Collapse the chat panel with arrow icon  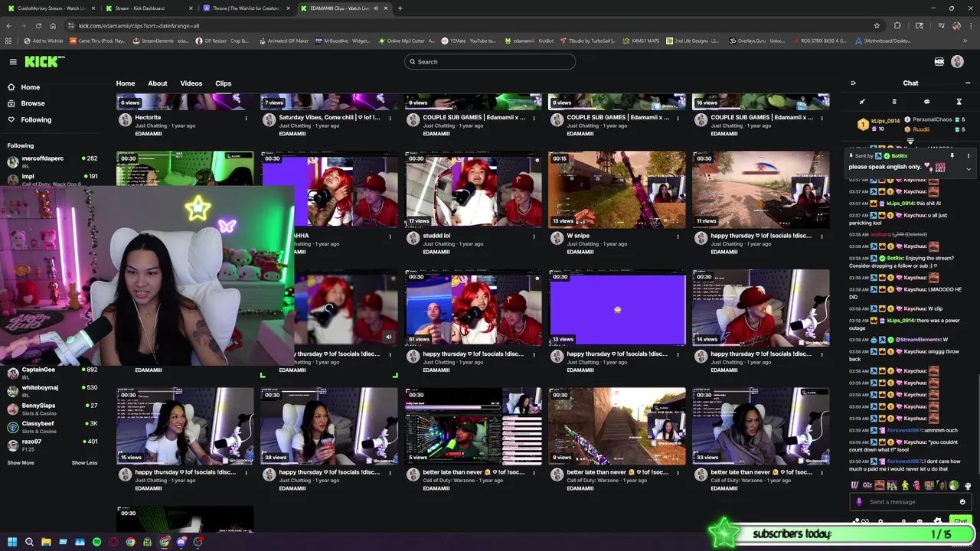853,83
